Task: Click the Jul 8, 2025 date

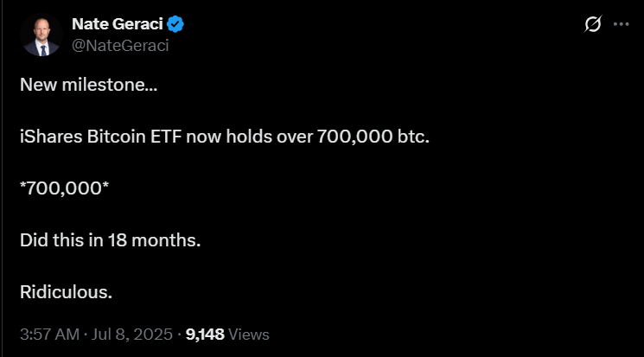Action: [132, 335]
